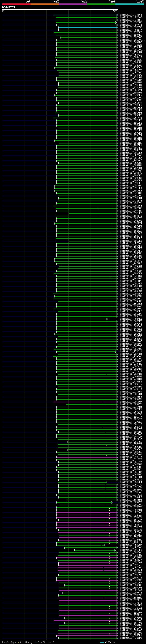Click the cyan ~100% identity legend segment

(130, 4)
